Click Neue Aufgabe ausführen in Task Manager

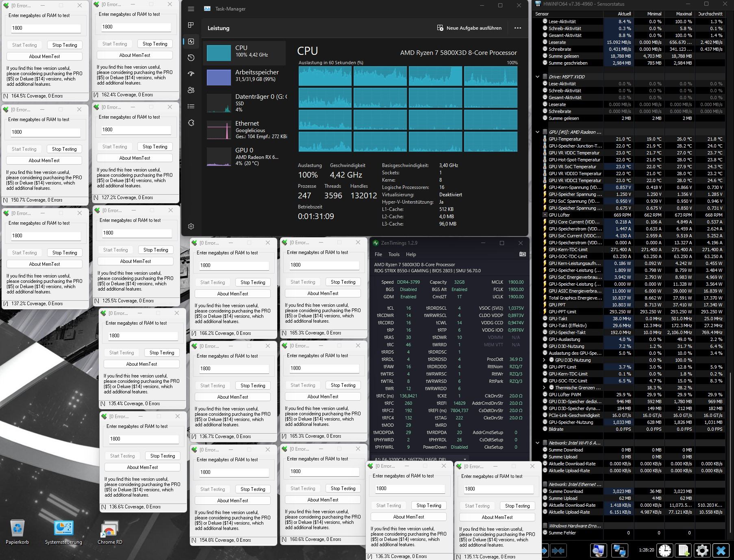tap(469, 28)
